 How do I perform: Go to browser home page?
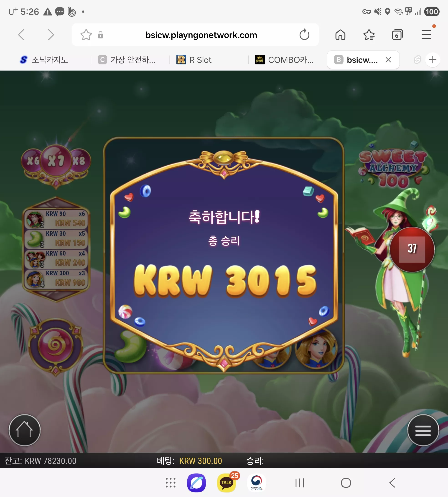(340, 35)
